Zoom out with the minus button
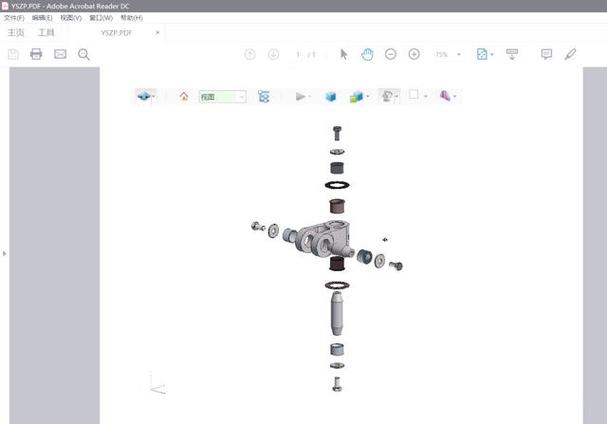Image resolution: width=607 pixels, height=424 pixels. tap(391, 54)
